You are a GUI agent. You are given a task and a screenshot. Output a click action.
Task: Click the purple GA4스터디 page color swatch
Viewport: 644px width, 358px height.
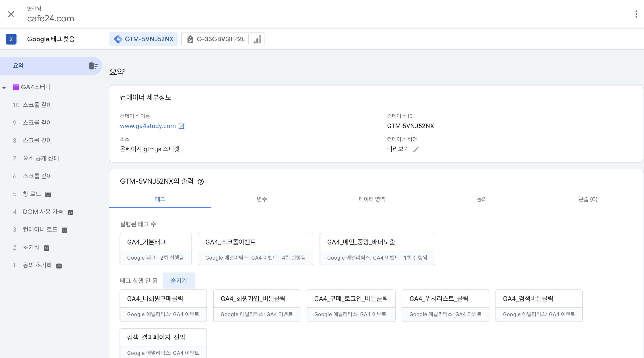(16, 87)
